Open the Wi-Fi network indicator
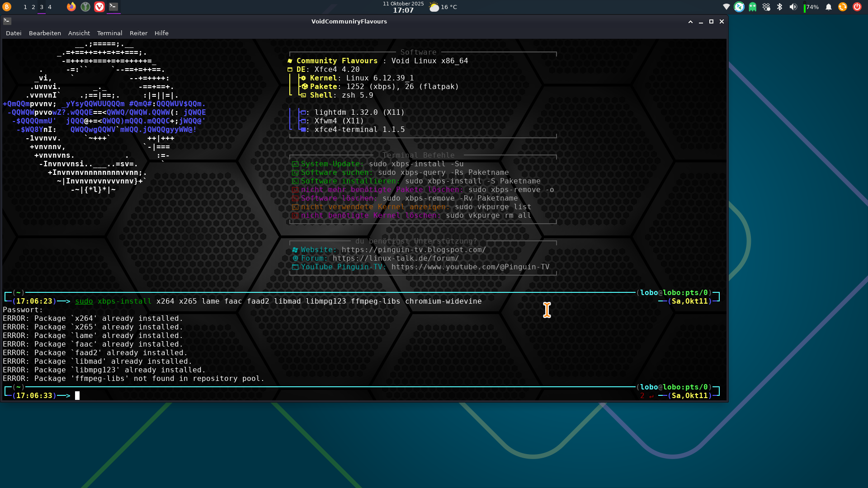Image resolution: width=868 pixels, height=488 pixels. click(x=726, y=7)
